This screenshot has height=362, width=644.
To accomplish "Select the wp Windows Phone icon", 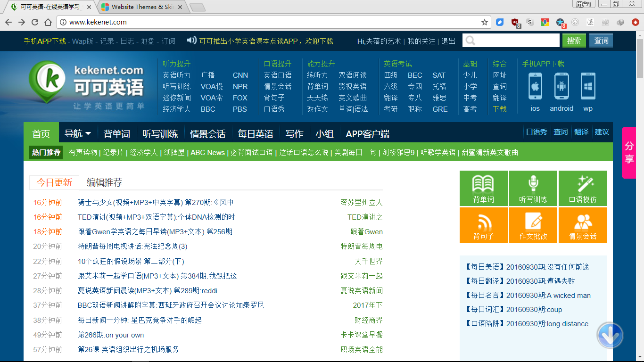I will pos(588,87).
